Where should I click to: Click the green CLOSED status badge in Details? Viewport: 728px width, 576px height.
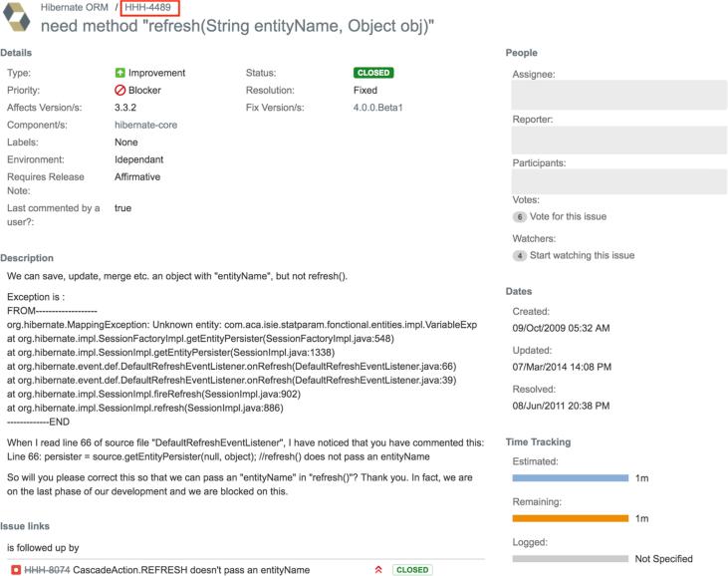pyautogui.click(x=372, y=73)
